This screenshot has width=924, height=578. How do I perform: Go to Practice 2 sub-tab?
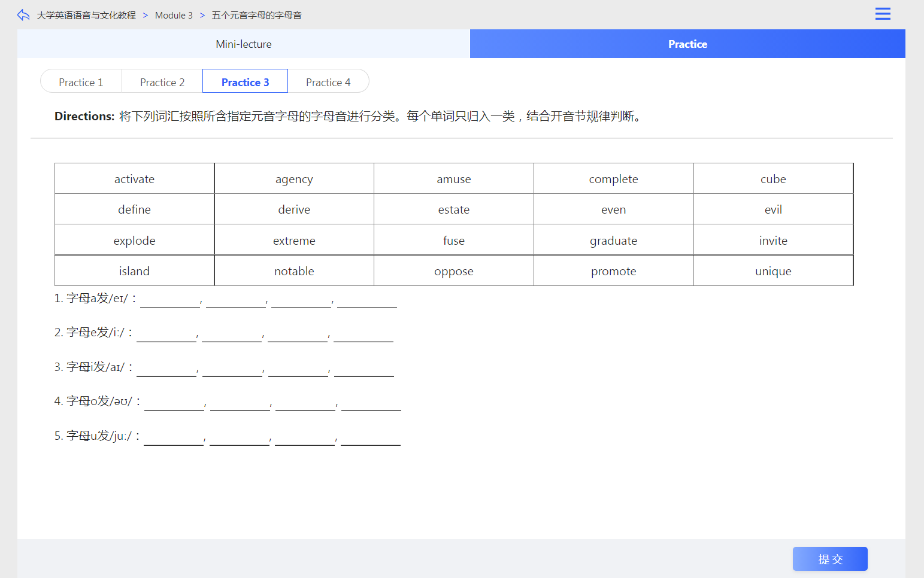162,82
